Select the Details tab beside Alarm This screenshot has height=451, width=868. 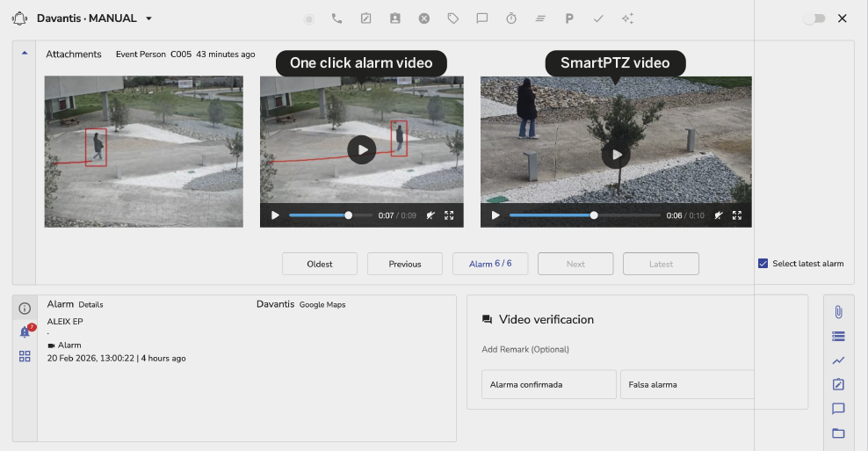(90, 305)
